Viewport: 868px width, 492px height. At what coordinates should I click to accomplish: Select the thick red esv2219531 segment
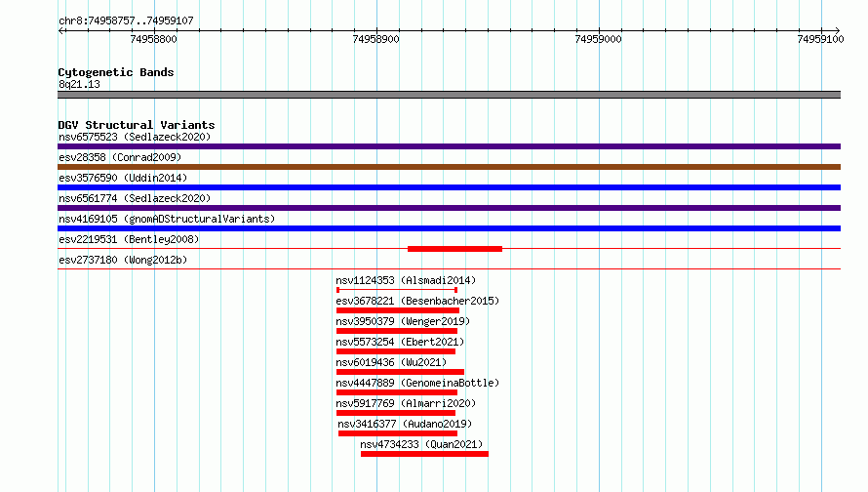(x=455, y=249)
